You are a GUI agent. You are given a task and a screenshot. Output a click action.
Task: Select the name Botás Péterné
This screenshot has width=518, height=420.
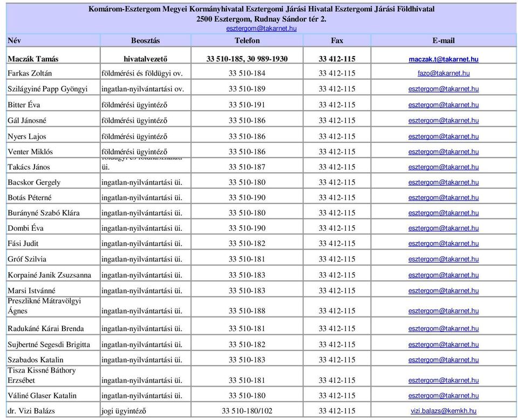[x=30, y=197]
